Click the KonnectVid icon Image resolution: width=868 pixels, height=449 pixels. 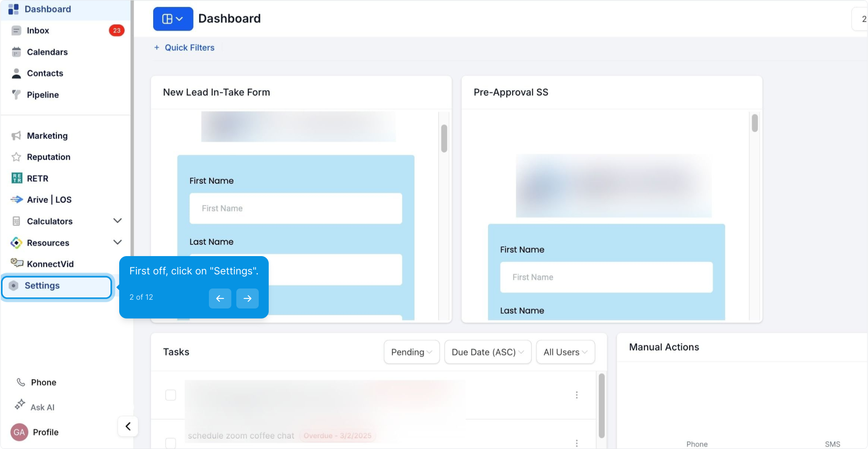click(17, 263)
